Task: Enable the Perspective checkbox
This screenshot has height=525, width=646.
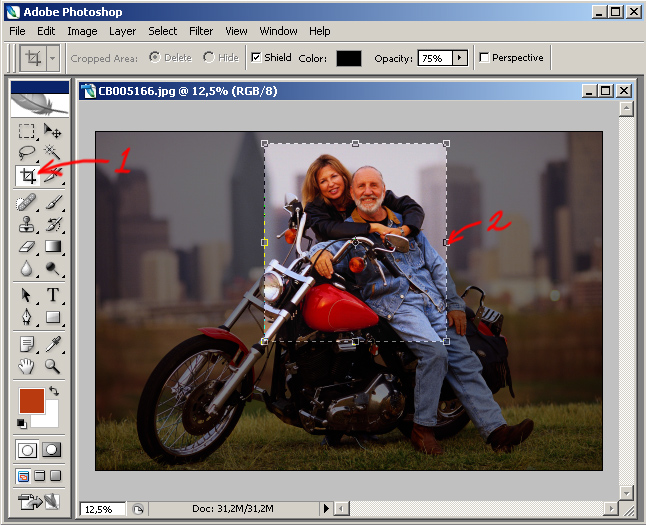Action: (484, 57)
